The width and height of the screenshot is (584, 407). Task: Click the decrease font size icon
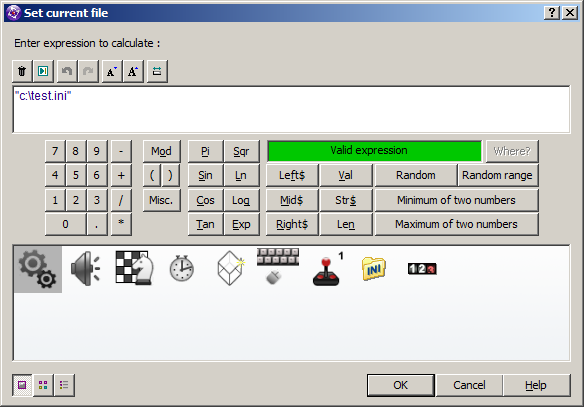(x=112, y=71)
